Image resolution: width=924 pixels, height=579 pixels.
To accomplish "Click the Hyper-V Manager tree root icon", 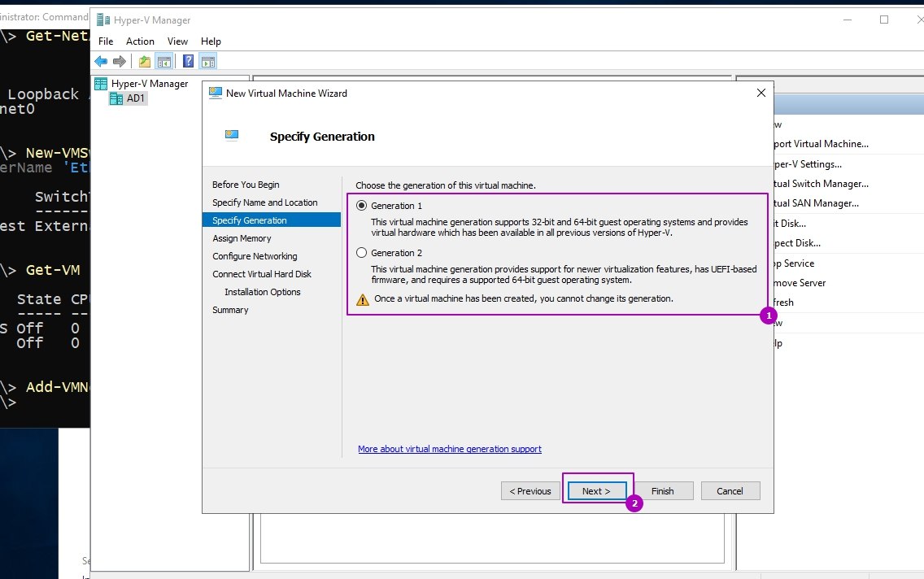I will 102,84.
